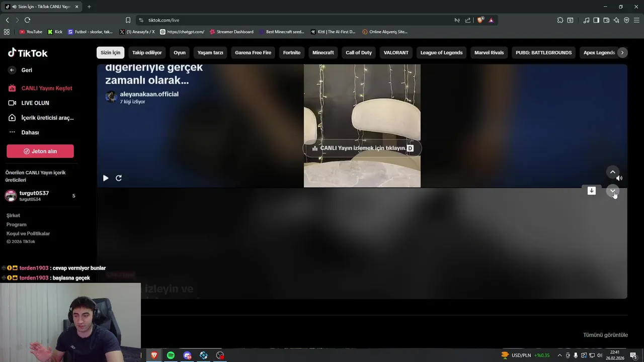
Task: Select the Call of Duty tab
Action: pos(359,53)
